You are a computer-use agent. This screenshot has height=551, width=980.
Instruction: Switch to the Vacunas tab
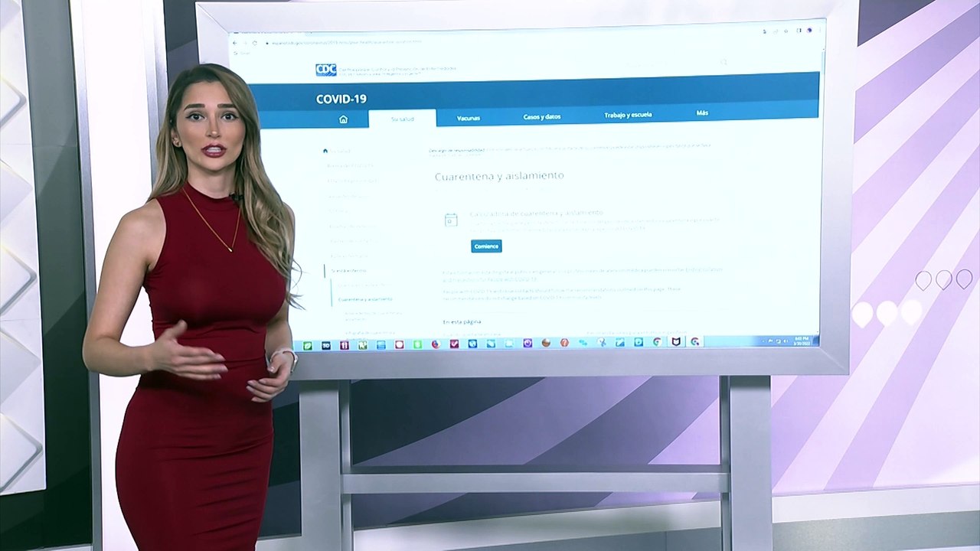(x=469, y=118)
